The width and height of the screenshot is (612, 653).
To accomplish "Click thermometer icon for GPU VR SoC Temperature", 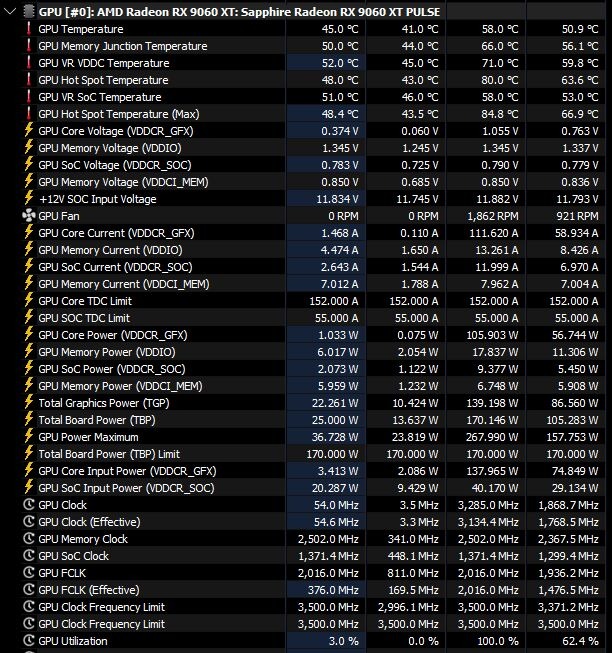I will (x=28, y=97).
